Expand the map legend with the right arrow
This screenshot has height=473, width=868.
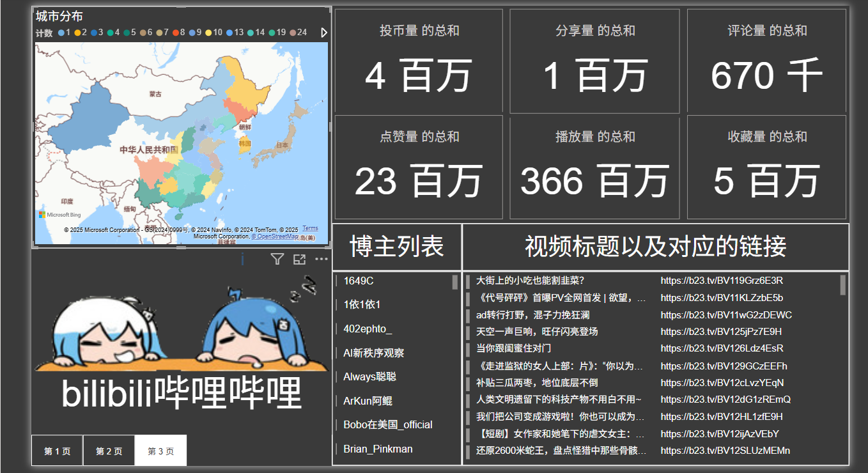point(324,33)
